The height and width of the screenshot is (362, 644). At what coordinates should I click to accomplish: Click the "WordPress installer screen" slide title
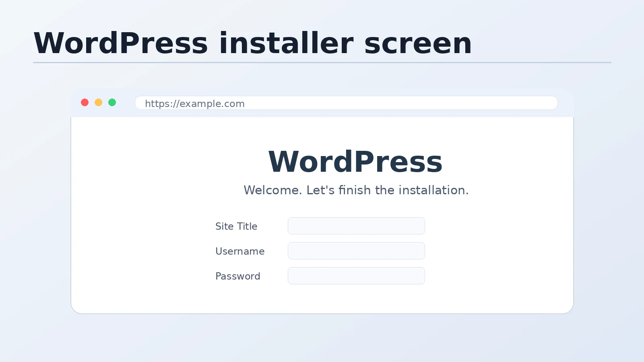253,43
